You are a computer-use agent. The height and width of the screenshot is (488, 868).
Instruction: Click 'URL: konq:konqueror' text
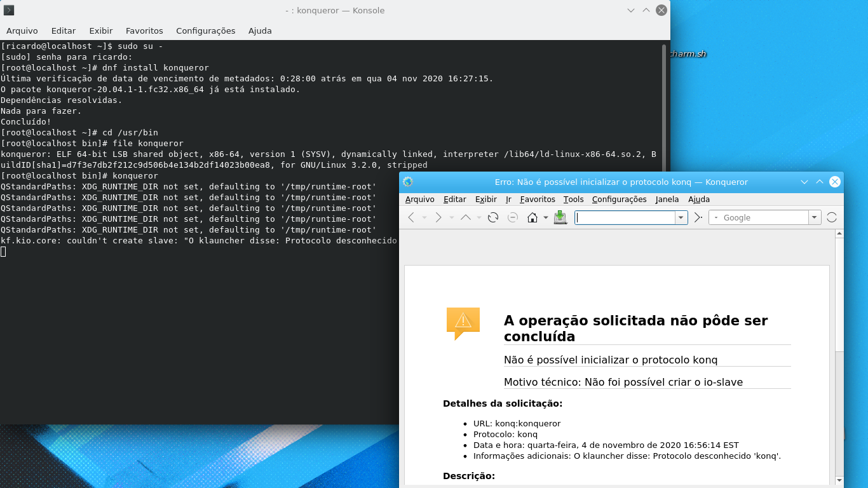pos(517,423)
